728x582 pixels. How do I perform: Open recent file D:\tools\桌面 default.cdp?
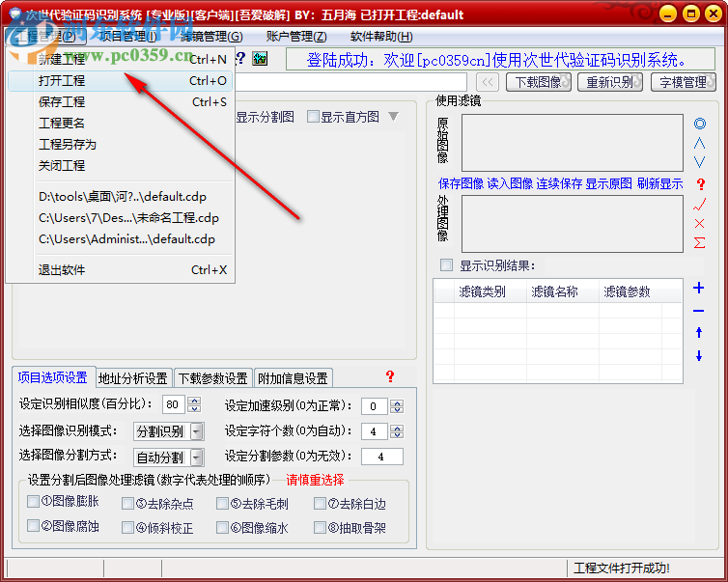click(121, 197)
